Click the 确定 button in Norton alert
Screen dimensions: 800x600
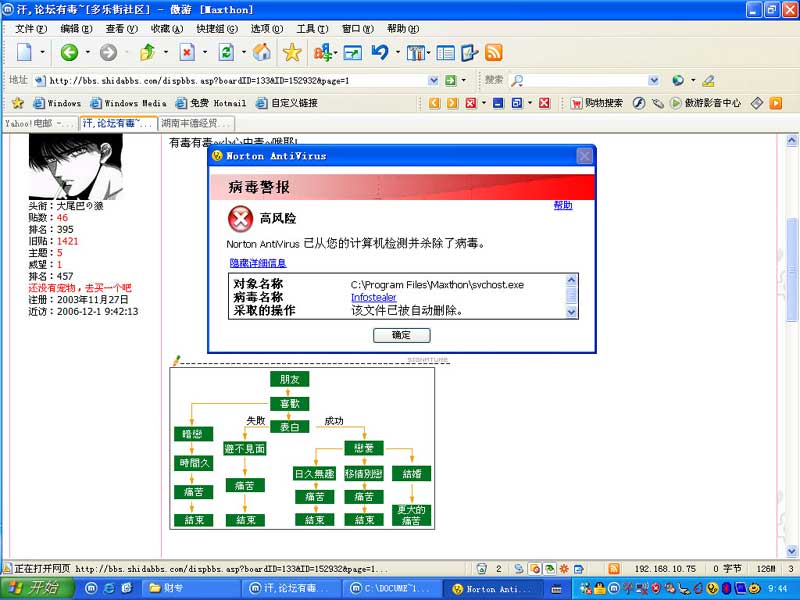click(401, 336)
